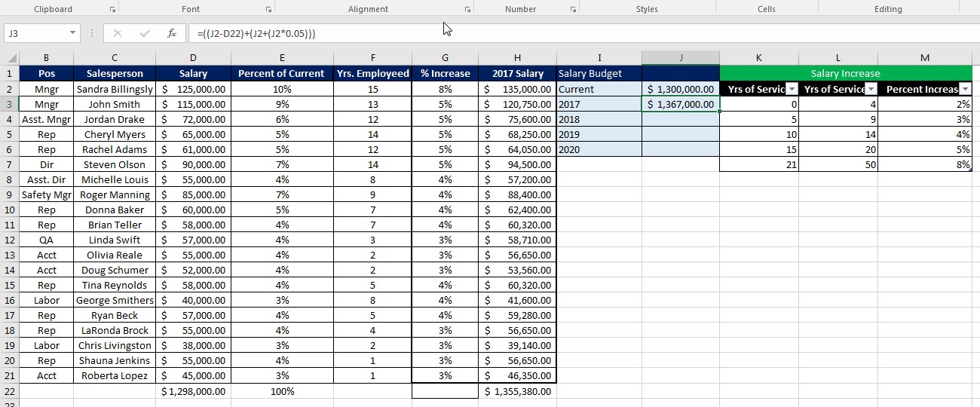Image resolution: width=980 pixels, height=407 pixels.
Task: Click the Select All corner triangle
Action: coord(11,59)
